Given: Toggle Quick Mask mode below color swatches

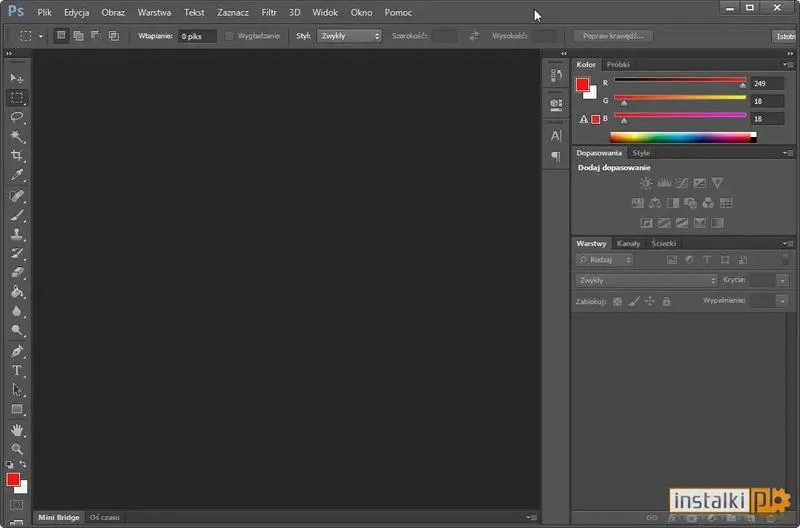Looking at the screenshot, I should click(17, 505).
